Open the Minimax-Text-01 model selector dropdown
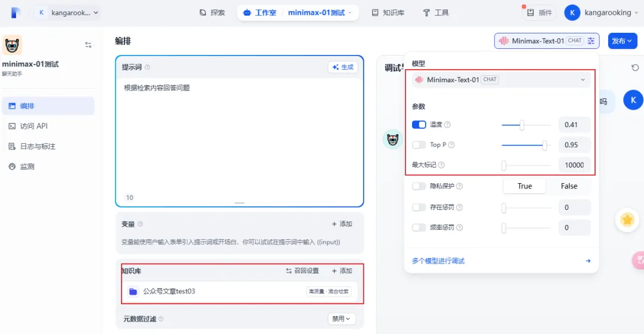This screenshot has height=334, width=644. (x=501, y=80)
